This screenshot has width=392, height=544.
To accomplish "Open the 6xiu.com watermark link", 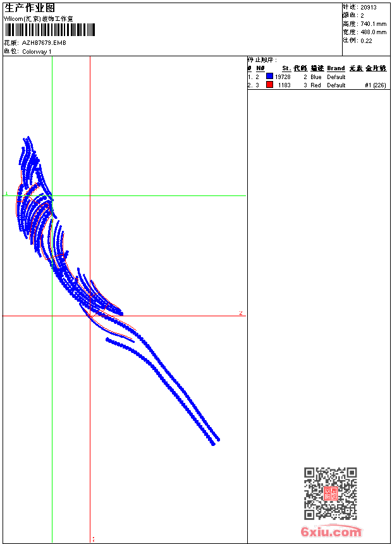I will click(331, 532).
